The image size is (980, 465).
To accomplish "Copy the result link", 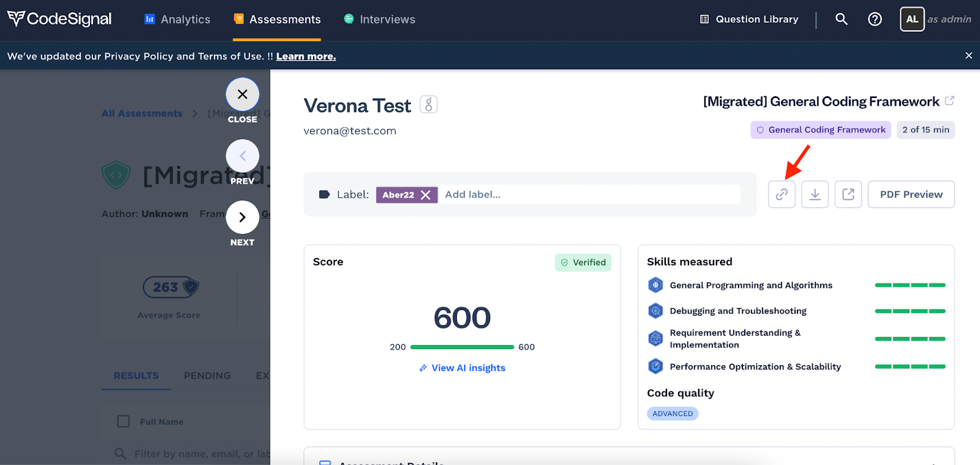I will pos(782,194).
